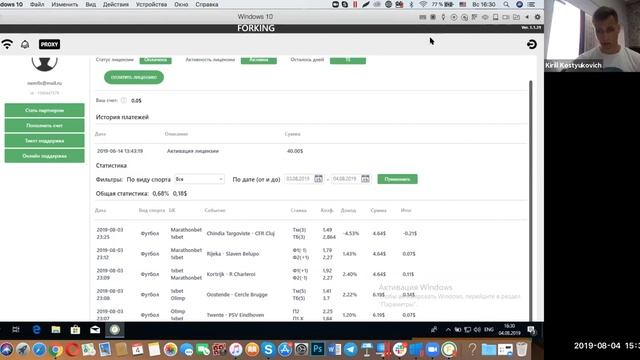This screenshot has height=360, width=640.
Task: Open Spotlight search in the Mac menu bar
Action: pos(506,4)
